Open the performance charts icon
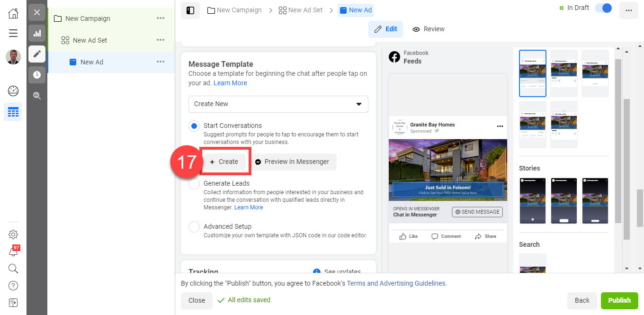 [x=36, y=33]
